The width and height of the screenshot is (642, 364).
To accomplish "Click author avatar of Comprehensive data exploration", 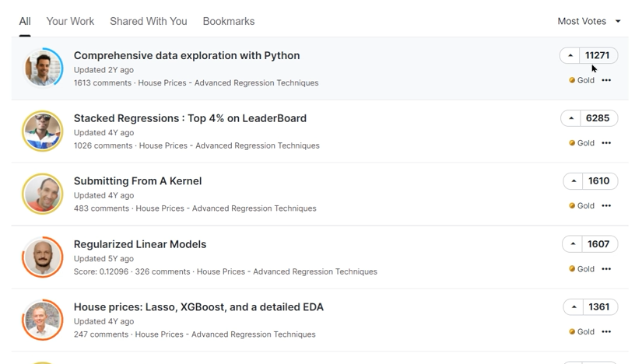I will tap(43, 68).
